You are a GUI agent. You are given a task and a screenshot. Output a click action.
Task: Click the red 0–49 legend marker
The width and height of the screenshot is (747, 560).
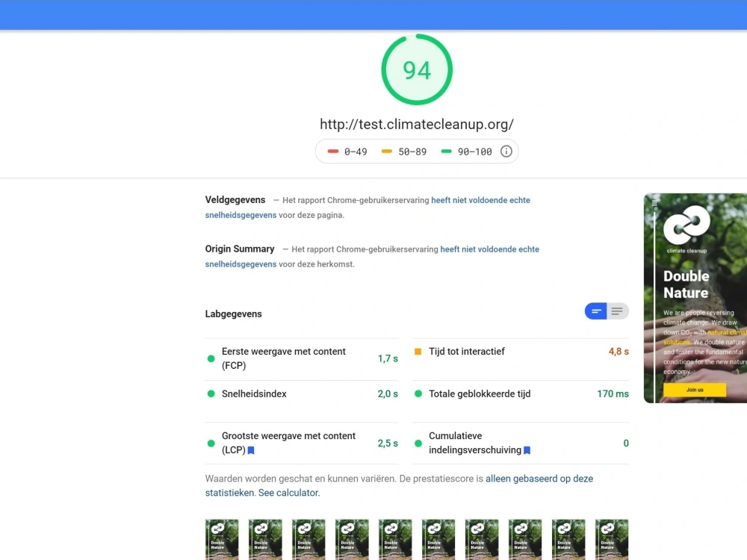(333, 152)
